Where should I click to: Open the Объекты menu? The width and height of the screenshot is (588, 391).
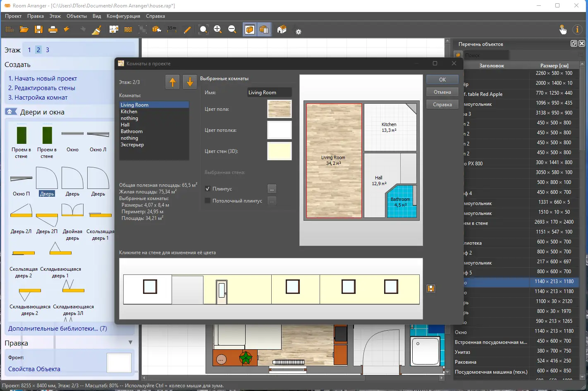76,16
